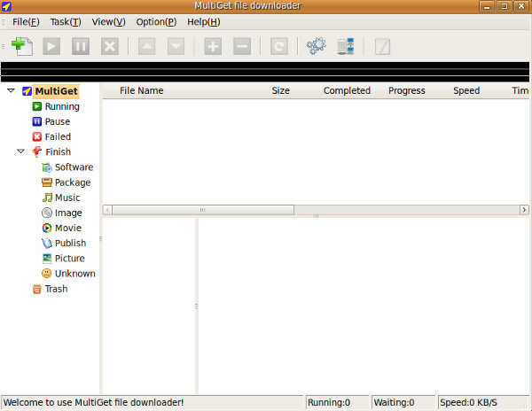This screenshot has width=532, height=411.
Task: Sort by Speed column header
Action: pos(466,91)
